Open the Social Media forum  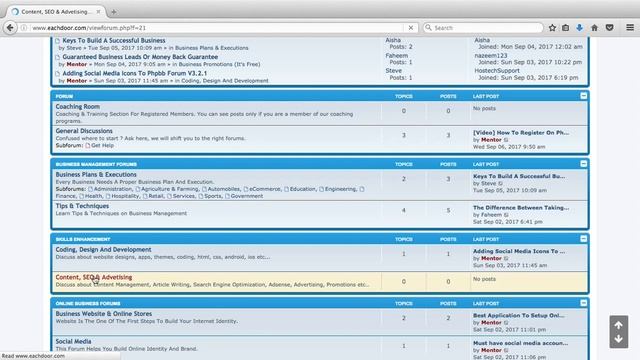click(73, 341)
